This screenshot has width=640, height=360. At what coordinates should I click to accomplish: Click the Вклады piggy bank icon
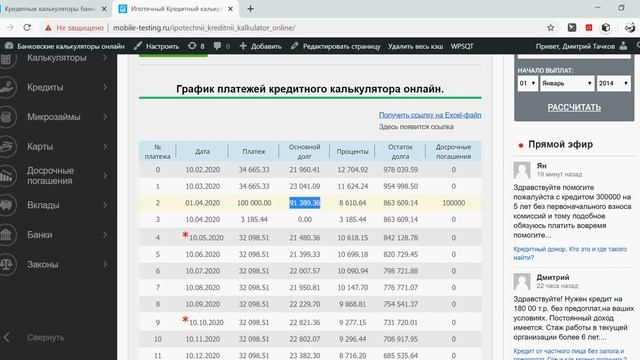(x=7, y=205)
